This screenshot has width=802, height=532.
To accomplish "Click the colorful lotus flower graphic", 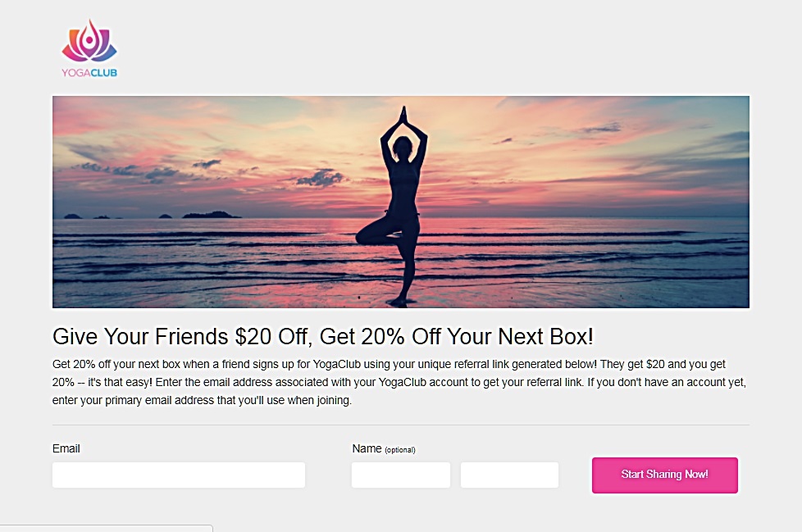I will pyautogui.click(x=89, y=41).
